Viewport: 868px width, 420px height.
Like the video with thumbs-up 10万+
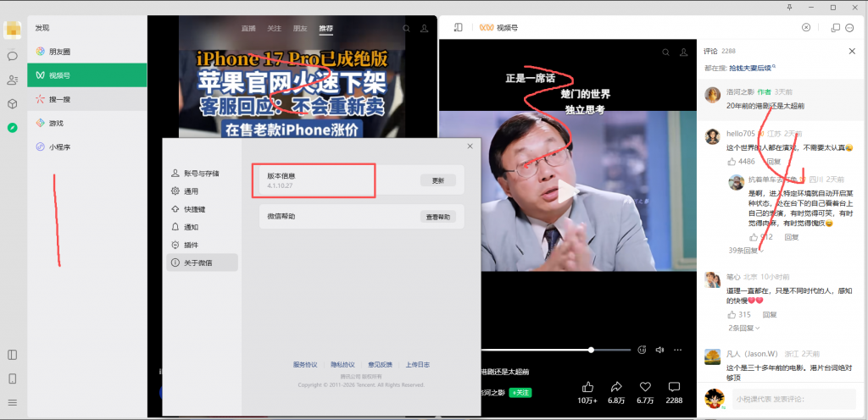point(588,392)
